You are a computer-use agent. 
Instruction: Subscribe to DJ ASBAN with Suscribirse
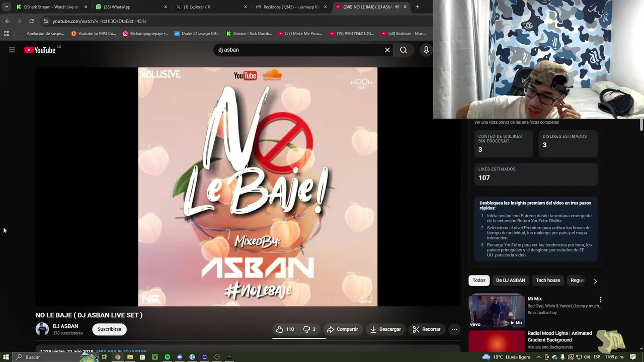tap(109, 329)
